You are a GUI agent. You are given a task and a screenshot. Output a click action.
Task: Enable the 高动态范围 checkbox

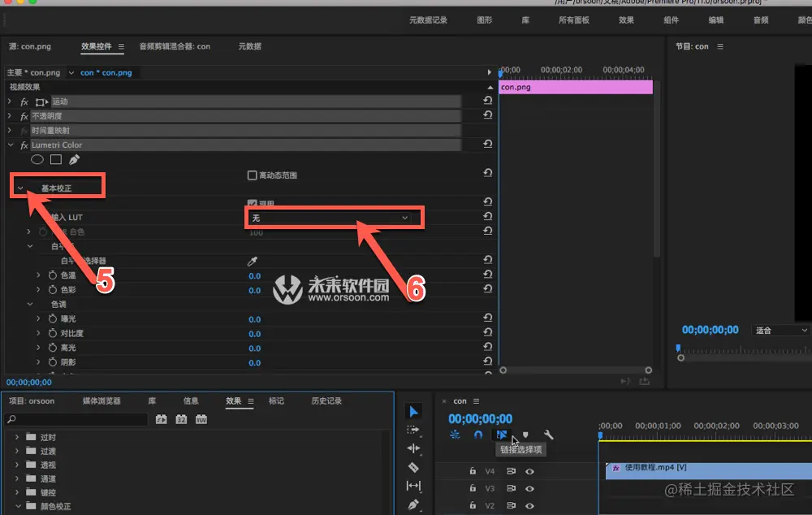point(253,173)
